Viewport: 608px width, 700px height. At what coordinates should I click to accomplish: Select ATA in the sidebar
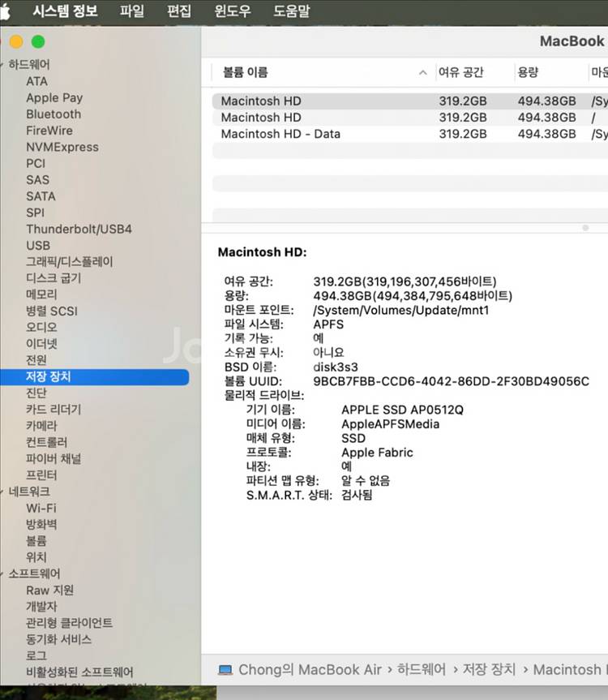(36, 81)
